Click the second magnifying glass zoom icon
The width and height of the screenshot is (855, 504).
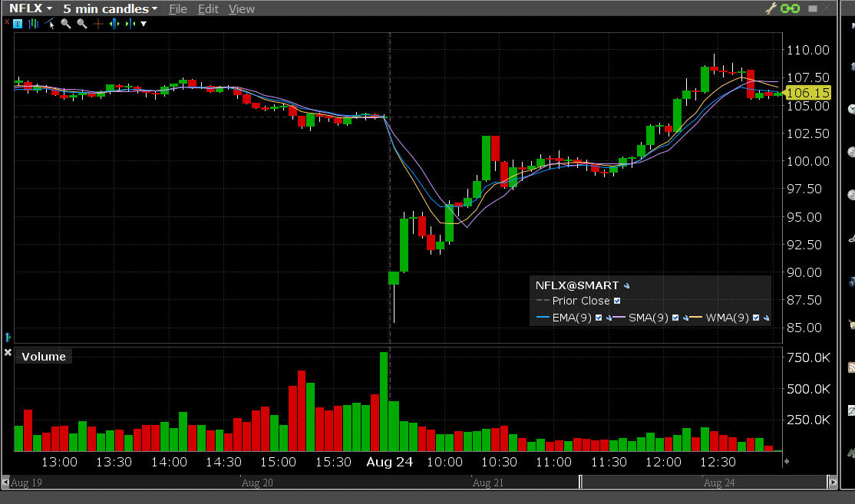point(81,24)
